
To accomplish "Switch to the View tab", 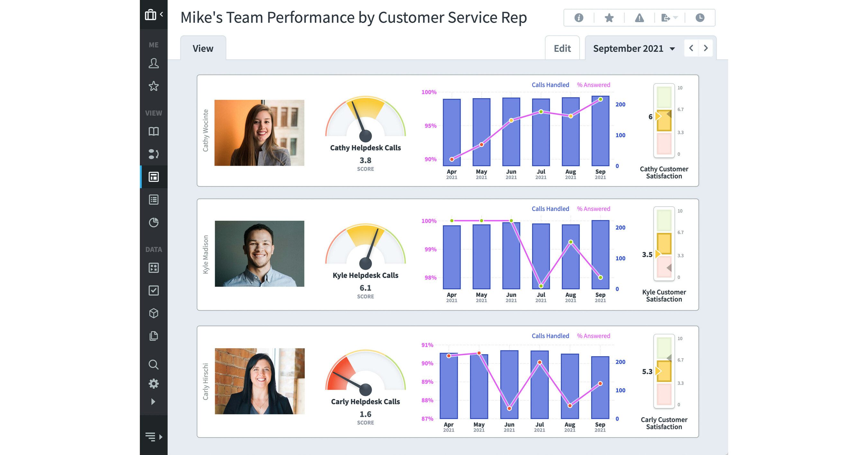I will (203, 48).
